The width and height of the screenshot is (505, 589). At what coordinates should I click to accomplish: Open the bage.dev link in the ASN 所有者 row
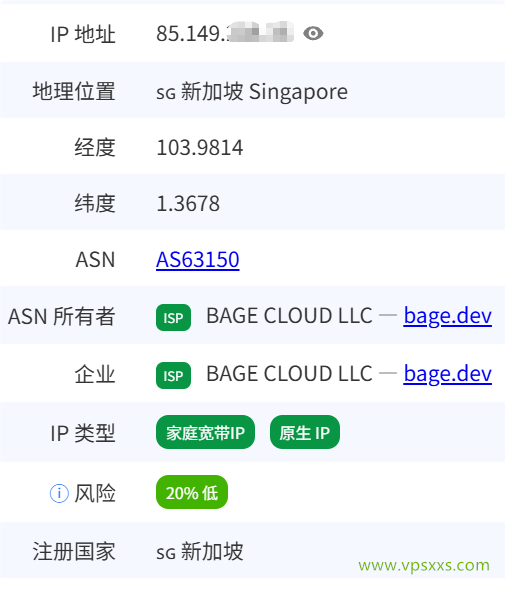click(x=448, y=316)
